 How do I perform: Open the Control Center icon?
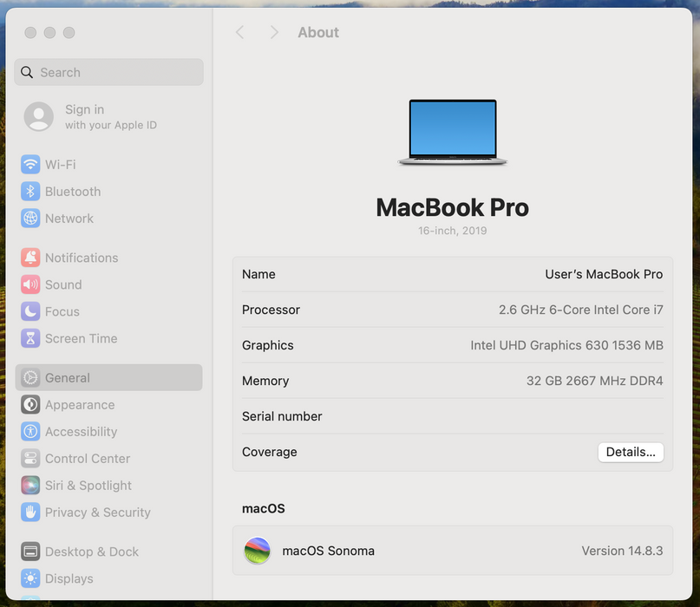coord(30,459)
